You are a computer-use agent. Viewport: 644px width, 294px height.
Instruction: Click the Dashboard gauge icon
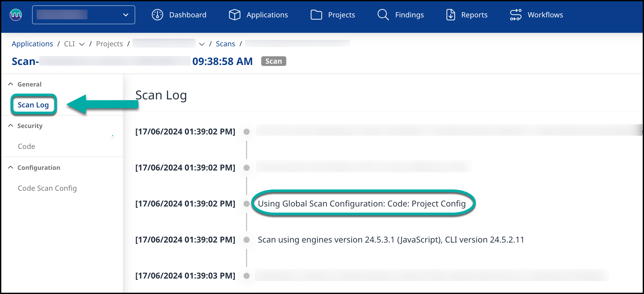pyautogui.click(x=157, y=15)
